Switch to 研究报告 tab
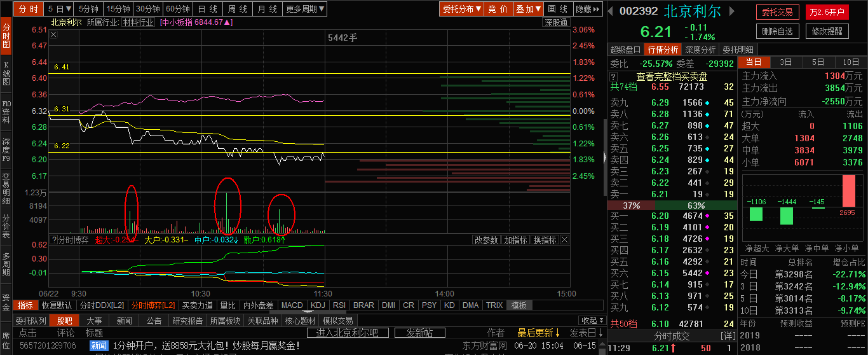Viewport: 868px width, 355px height. point(187,320)
